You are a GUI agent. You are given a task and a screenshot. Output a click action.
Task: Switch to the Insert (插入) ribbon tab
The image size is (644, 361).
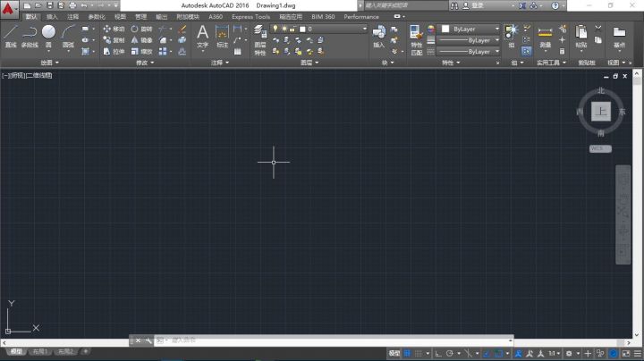[52, 16]
